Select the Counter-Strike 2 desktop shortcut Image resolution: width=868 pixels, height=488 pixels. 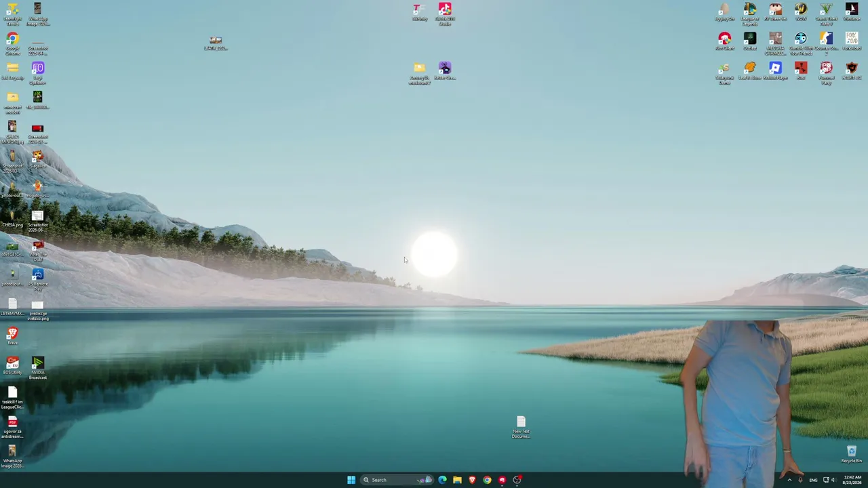[826, 43]
